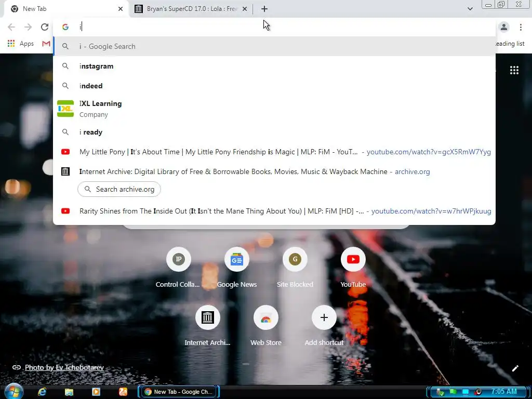Image resolution: width=532 pixels, height=399 pixels.
Task: Open the Web Store shortcut icon
Action: [266, 317]
